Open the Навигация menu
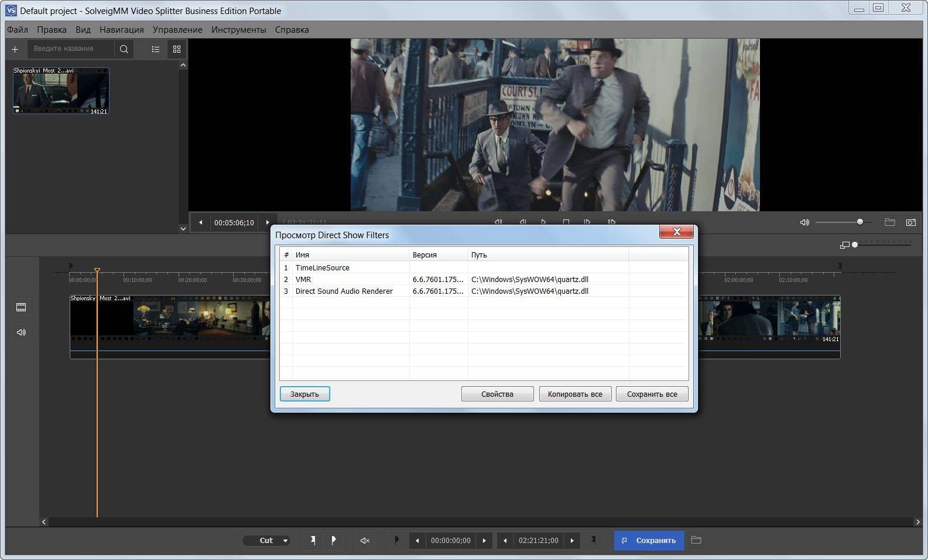The width and height of the screenshot is (928, 560). click(x=122, y=29)
